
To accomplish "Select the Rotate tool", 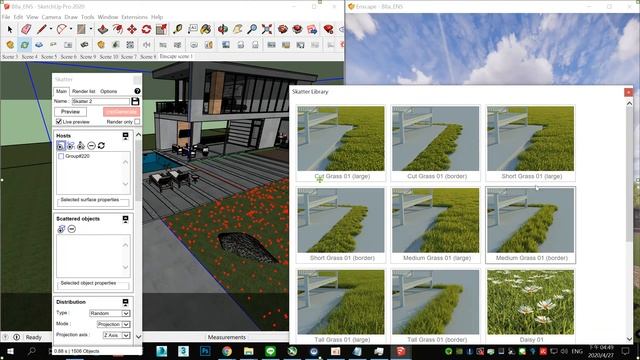I will [147, 29].
